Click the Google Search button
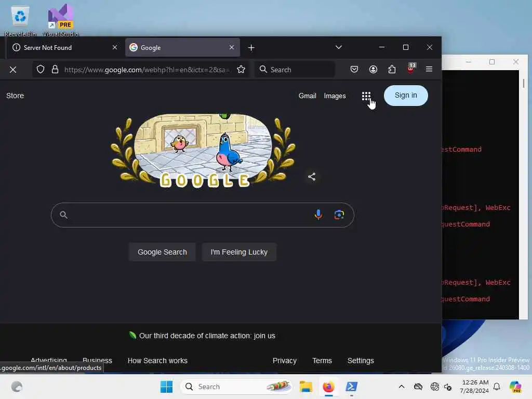This screenshot has width=532, height=399. tap(162, 252)
